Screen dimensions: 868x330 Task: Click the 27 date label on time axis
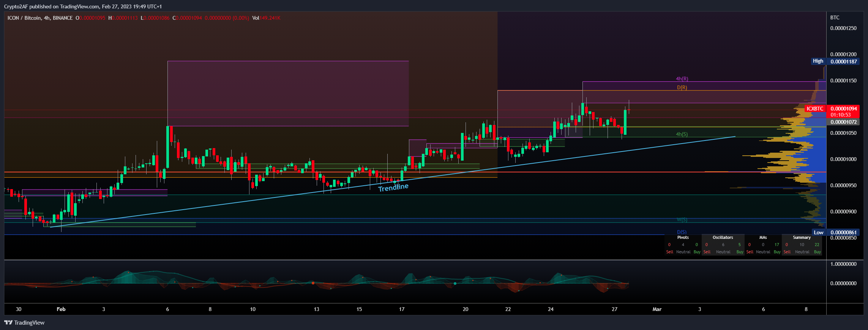tap(614, 309)
